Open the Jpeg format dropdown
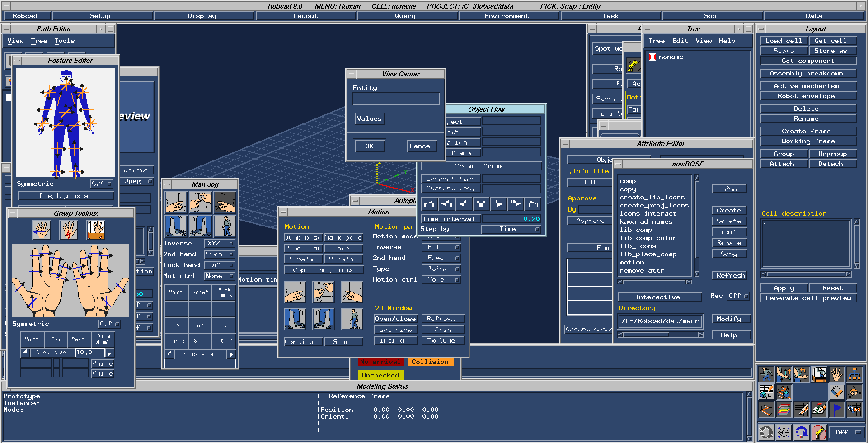This screenshot has height=443, width=868. pyautogui.click(x=137, y=181)
